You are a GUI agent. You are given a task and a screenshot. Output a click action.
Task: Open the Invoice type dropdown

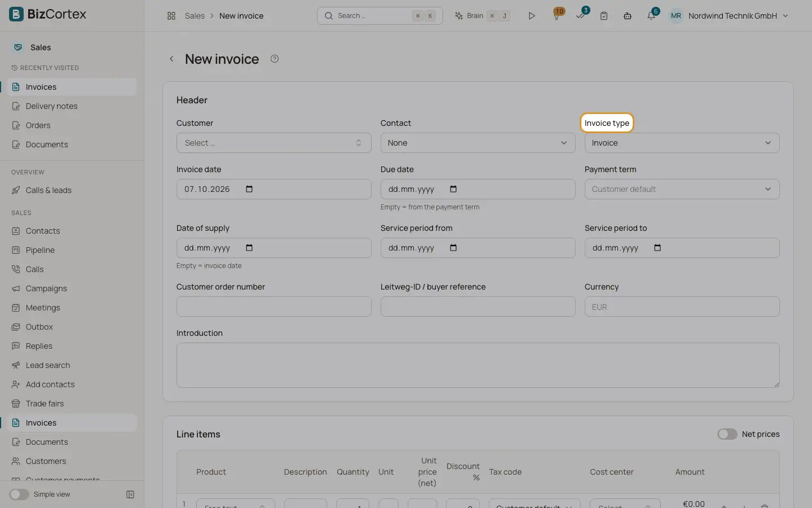(x=682, y=143)
